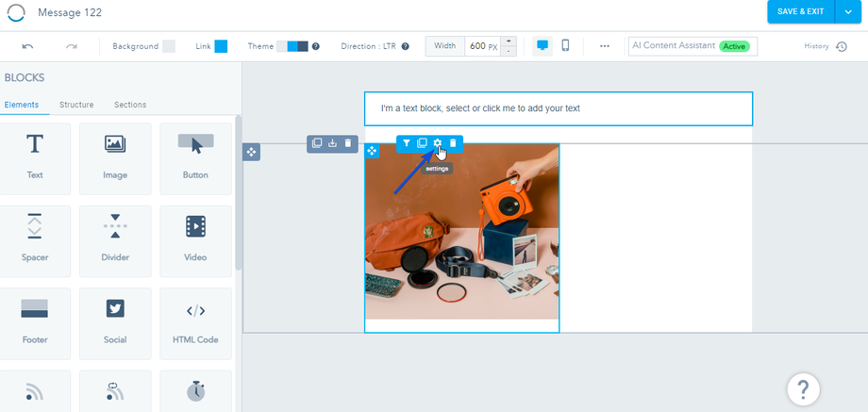Click the AI Content Assistant field

coord(693,46)
